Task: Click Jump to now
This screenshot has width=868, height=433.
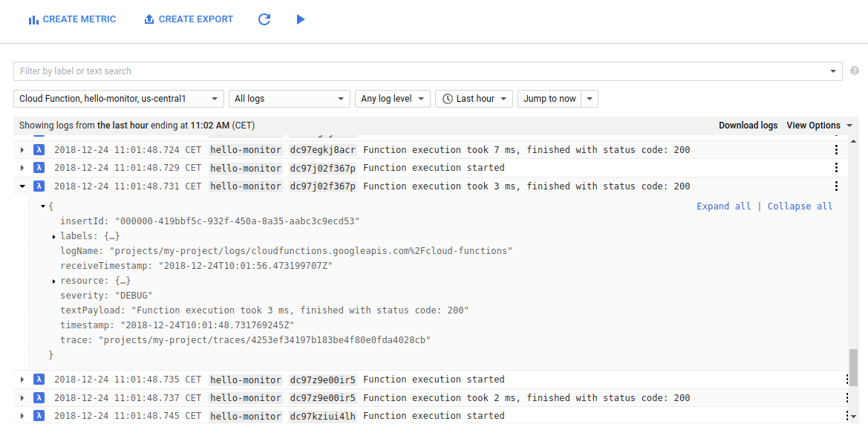Action: click(x=549, y=98)
